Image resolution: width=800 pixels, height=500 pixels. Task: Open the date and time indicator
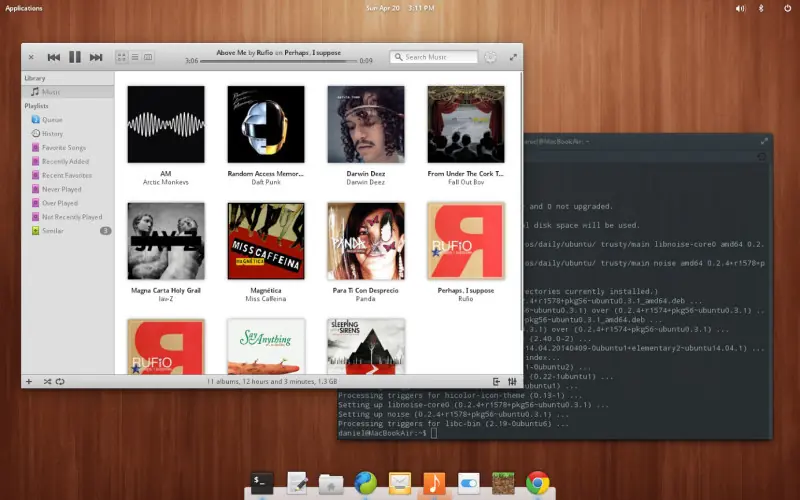pos(400,8)
